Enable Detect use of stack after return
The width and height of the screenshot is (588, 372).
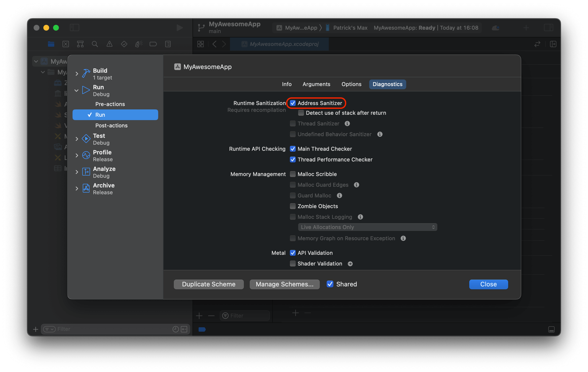point(301,113)
